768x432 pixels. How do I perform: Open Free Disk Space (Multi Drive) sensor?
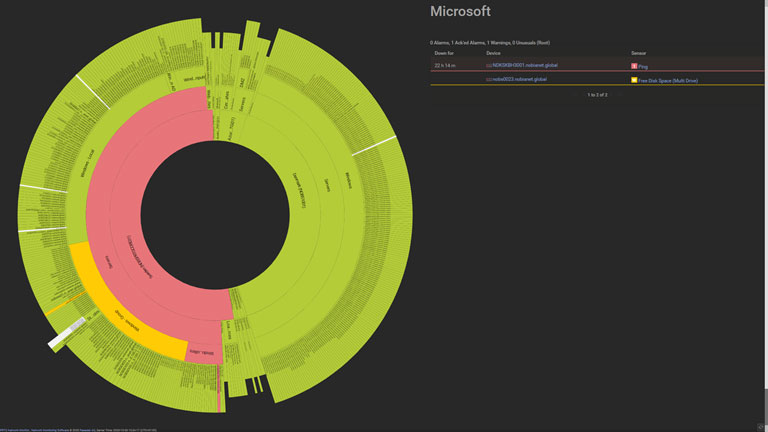click(672, 80)
